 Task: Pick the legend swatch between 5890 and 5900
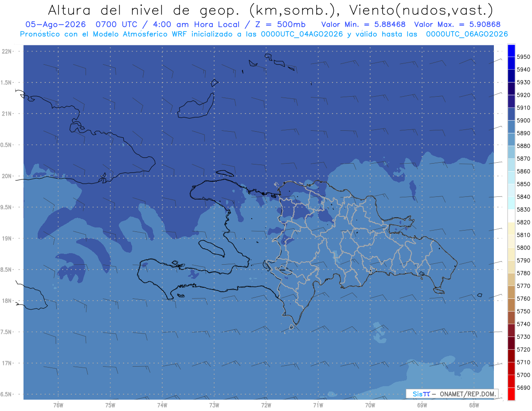coord(511,127)
